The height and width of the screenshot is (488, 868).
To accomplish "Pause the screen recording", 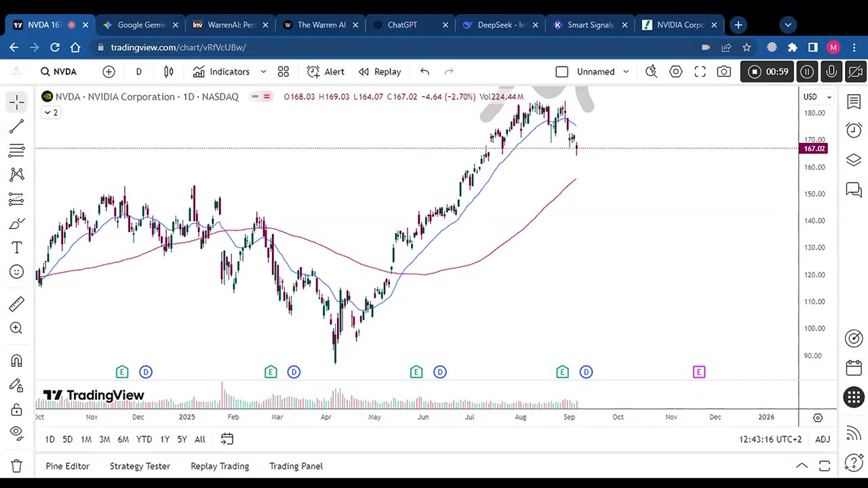I will point(807,71).
